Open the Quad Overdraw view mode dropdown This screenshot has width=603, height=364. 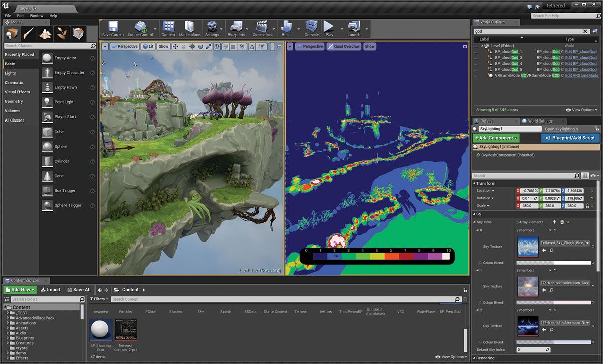(x=344, y=46)
